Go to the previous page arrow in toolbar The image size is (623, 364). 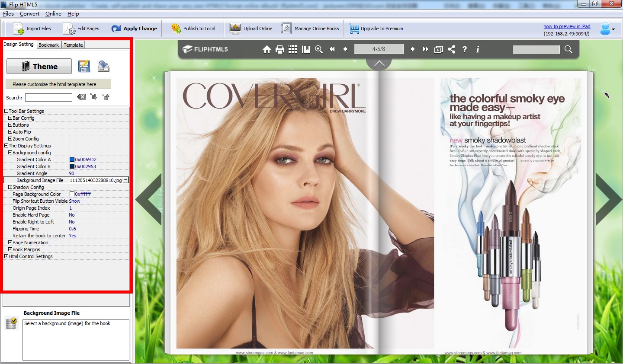tap(345, 49)
